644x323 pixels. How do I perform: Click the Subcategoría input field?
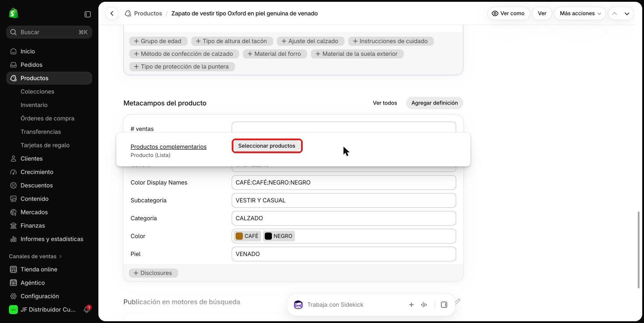tap(344, 200)
